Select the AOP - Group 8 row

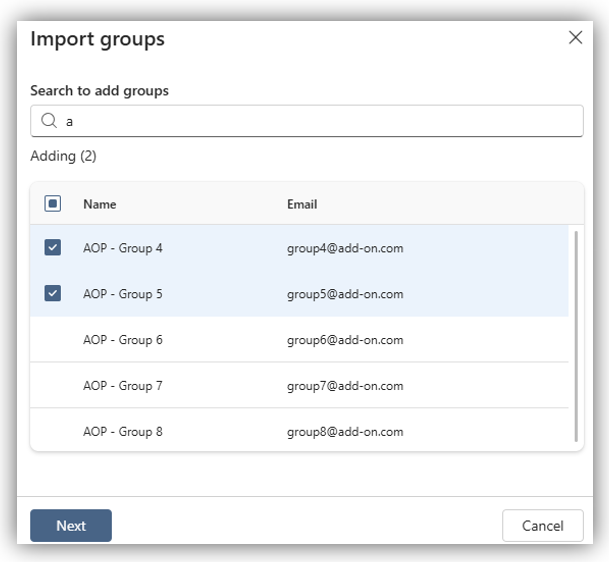[123, 432]
